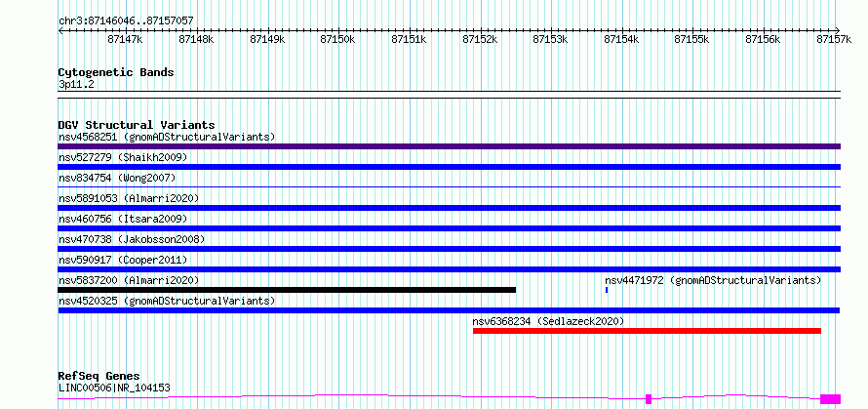Open nsv470738 (Jakobsson2008) label
This screenshot has height=409, width=868.
coord(132,239)
